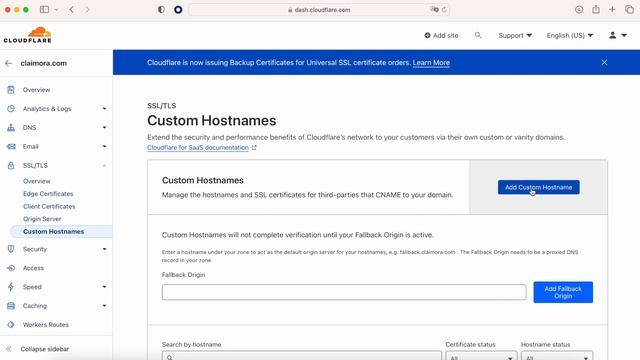Open Edge Certificates page
This screenshot has width=640, height=360.
[48, 194]
